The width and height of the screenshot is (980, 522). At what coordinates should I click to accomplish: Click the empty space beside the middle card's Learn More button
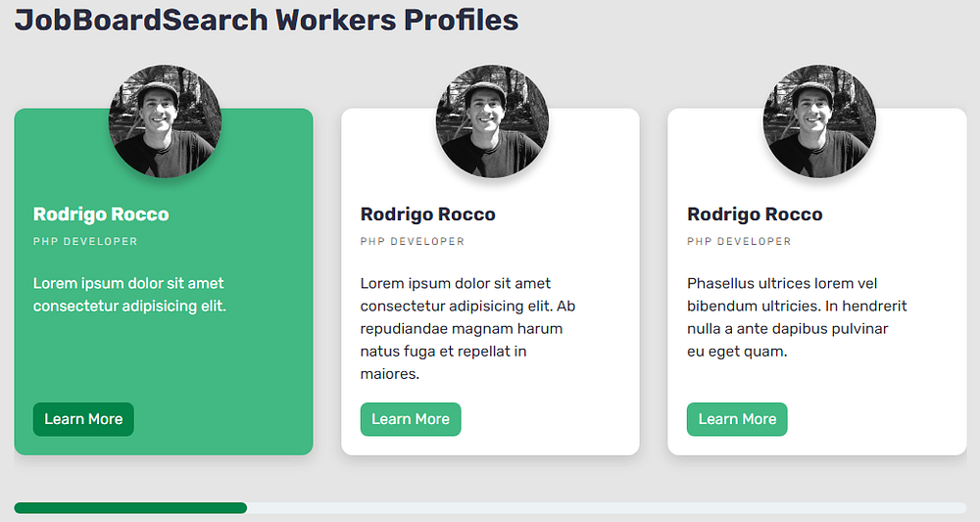549,419
